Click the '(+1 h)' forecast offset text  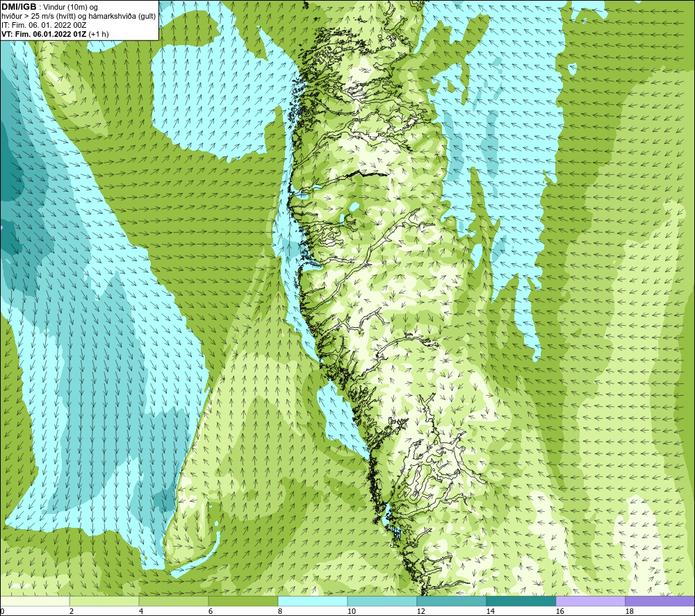(99, 34)
